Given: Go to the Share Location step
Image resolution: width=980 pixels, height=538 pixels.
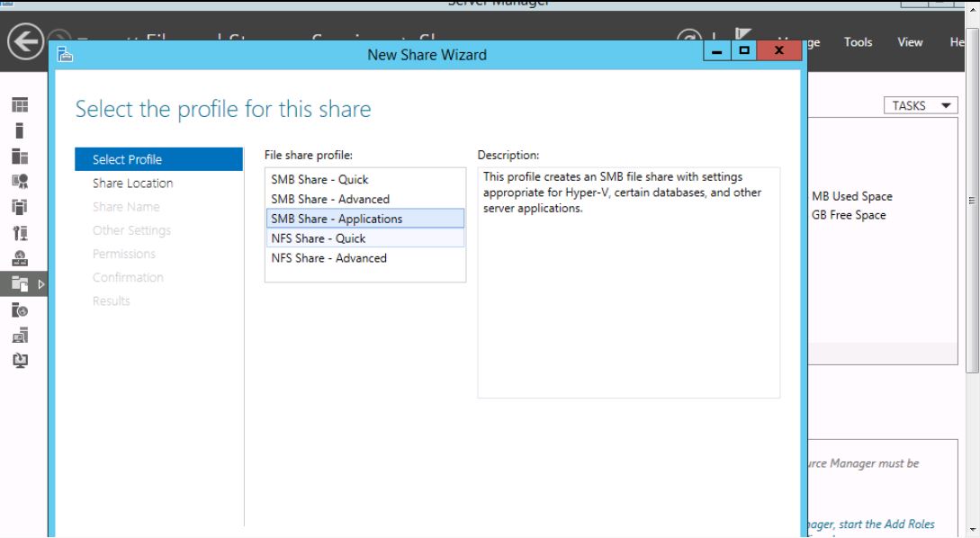Looking at the screenshot, I should [x=133, y=184].
